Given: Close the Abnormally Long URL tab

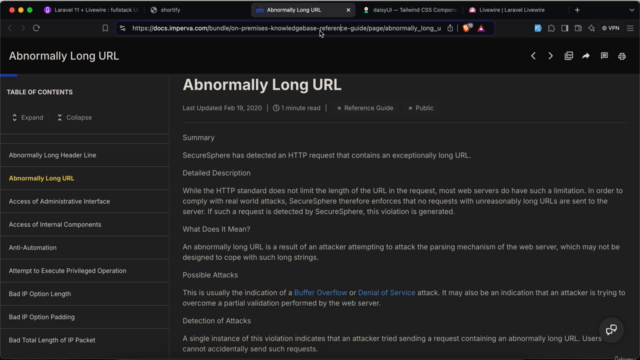Looking at the screenshot, I should click(348, 10).
